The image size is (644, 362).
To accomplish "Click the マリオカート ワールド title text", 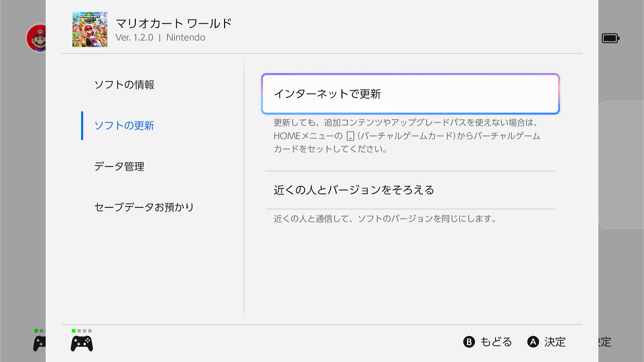I will (173, 23).
